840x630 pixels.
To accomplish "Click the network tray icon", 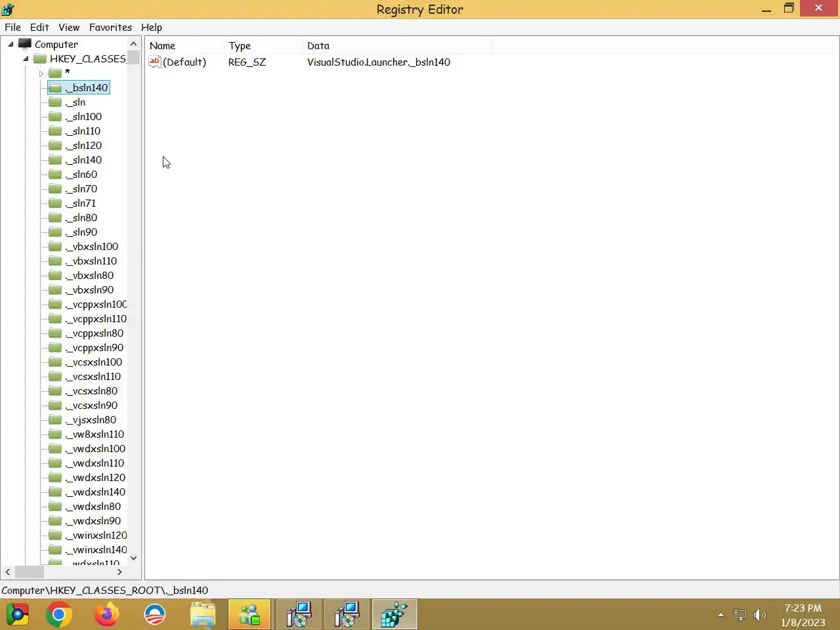I will (x=740, y=615).
